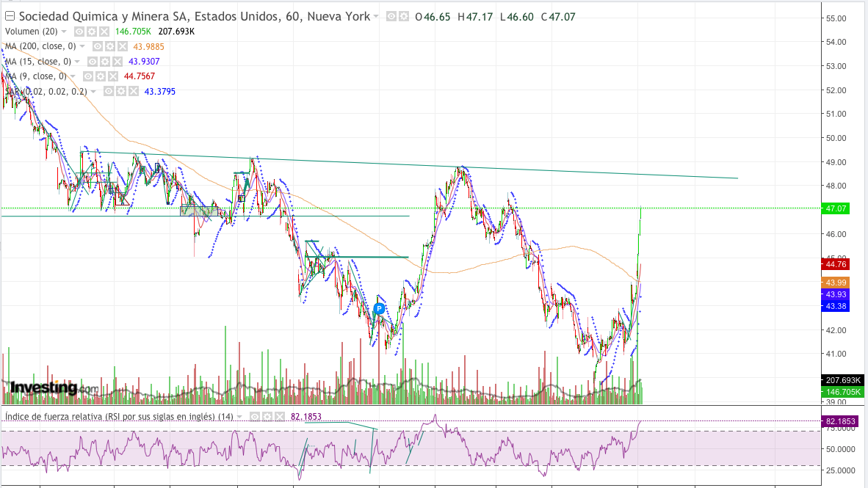Screen dimensions: 868x488
Task: Open settings gear of Volumen (20) indicator
Action: coord(92,32)
